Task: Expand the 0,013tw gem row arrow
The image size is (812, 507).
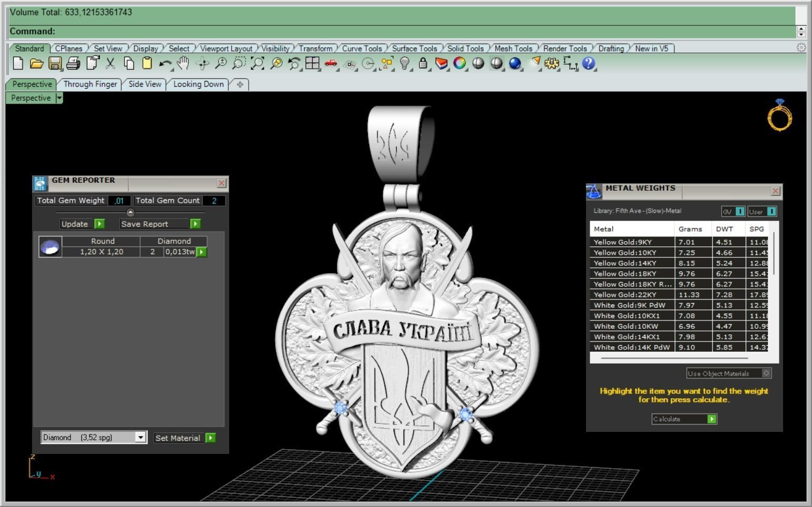Action: pos(201,252)
